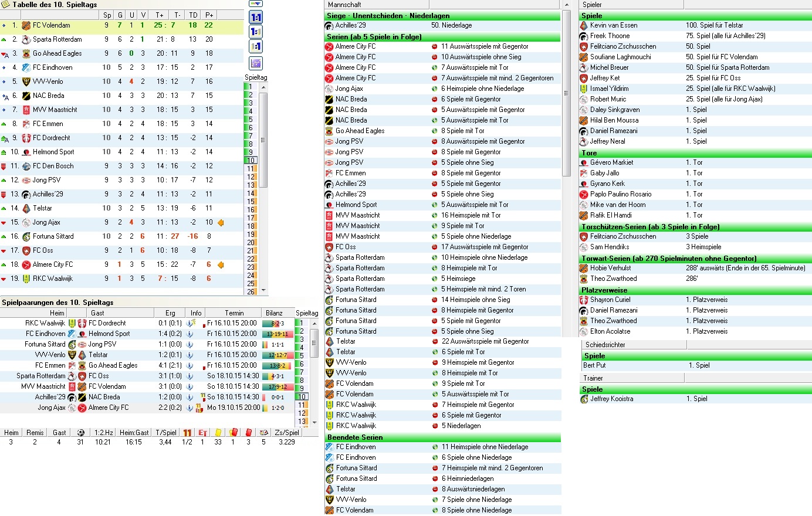Pick matchday 5 in the fixtures Spieltag list

point(302,355)
